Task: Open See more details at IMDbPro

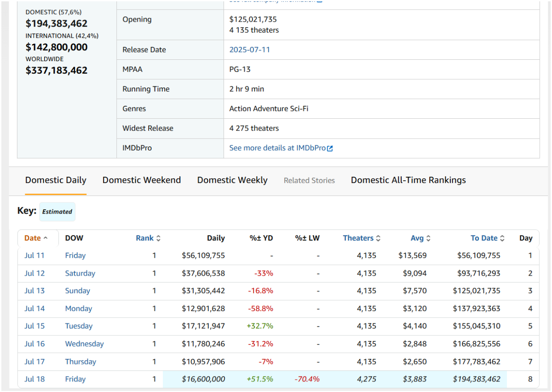Action: [277, 148]
